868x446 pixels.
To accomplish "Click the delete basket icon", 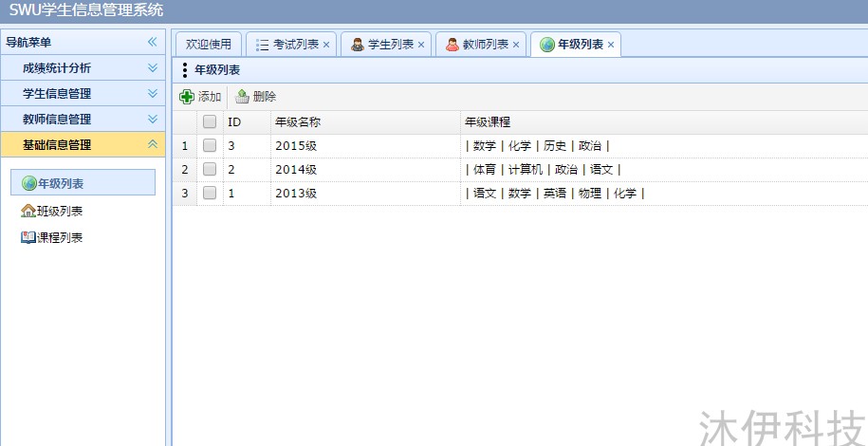I will click(x=242, y=97).
